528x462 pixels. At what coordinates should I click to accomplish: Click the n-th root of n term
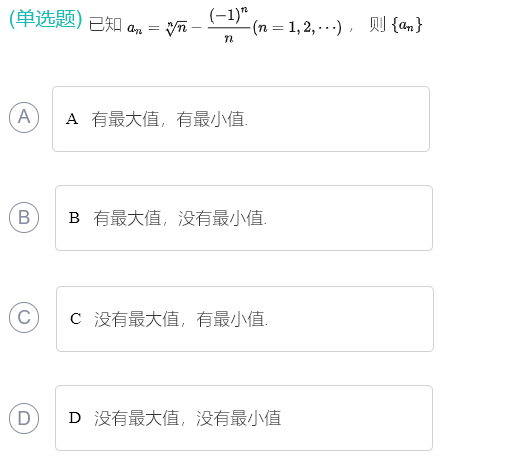click(x=176, y=28)
